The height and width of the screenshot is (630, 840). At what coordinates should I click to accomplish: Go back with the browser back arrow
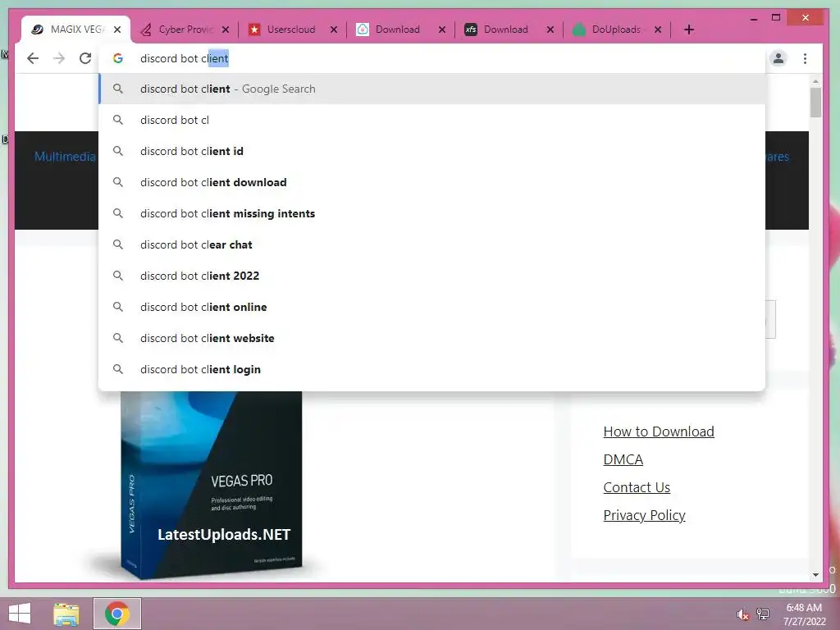(x=33, y=58)
